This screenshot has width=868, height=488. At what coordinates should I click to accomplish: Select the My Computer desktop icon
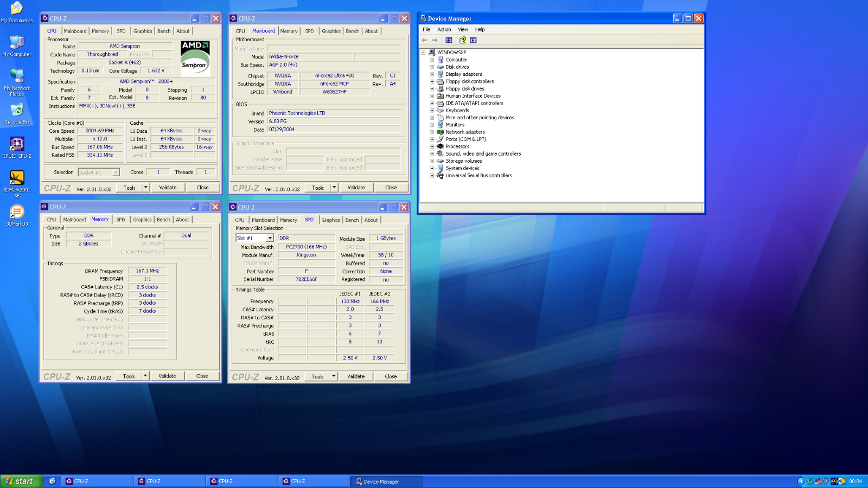click(17, 43)
